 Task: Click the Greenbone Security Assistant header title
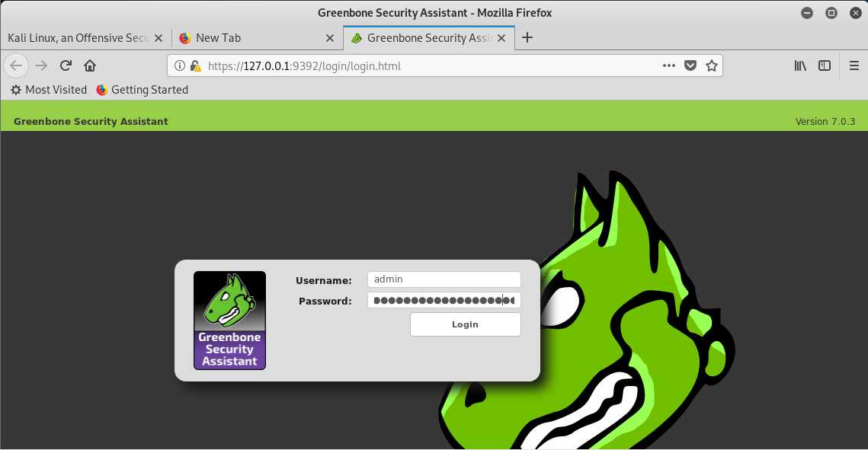tap(91, 122)
